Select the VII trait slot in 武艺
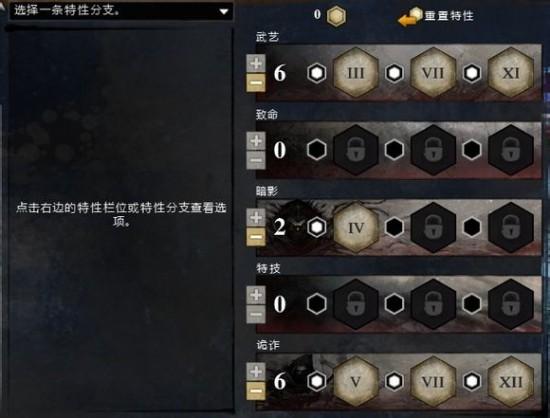Viewport: 550px width, 418px height. coord(433,73)
